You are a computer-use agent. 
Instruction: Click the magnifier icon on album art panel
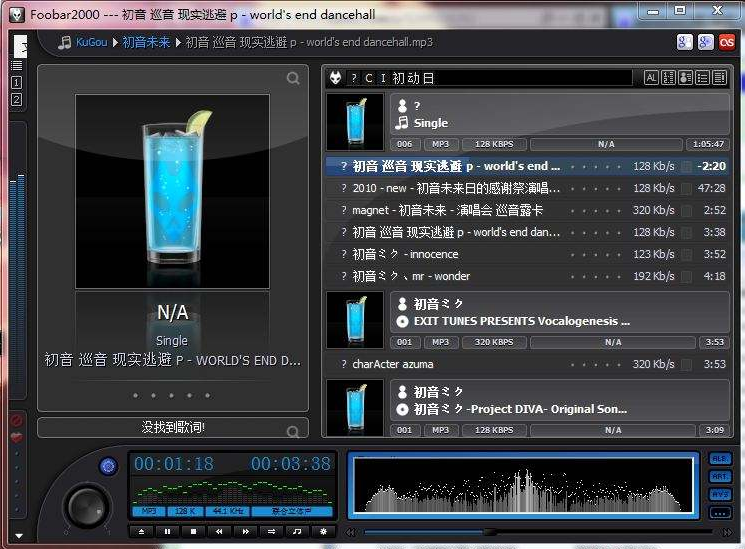click(x=293, y=78)
